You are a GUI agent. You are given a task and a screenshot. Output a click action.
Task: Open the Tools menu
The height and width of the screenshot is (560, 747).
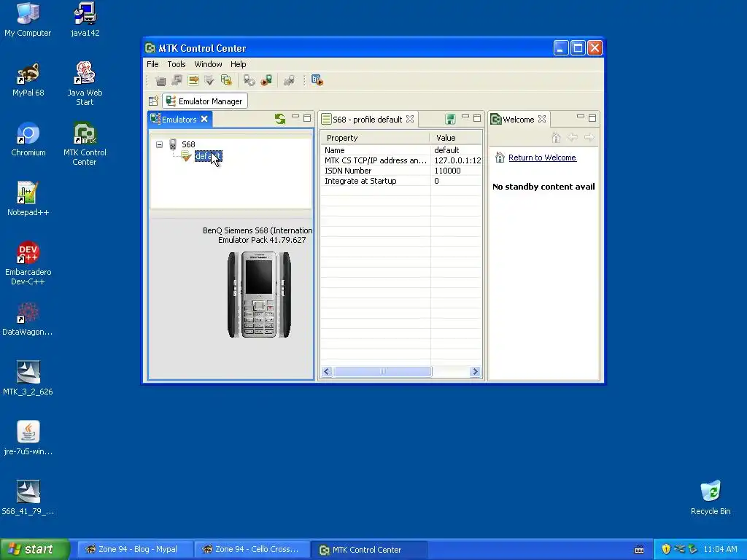point(177,64)
